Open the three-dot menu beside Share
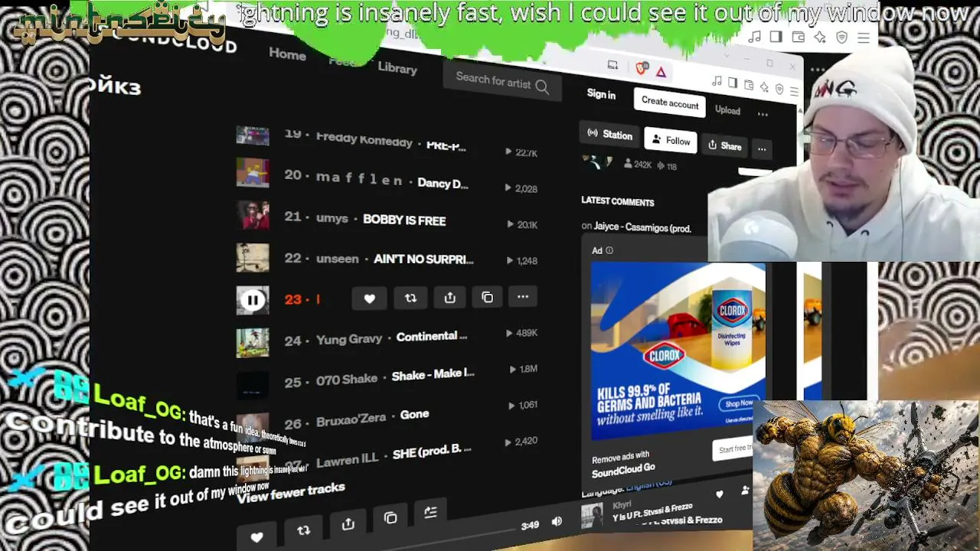 pos(762,148)
